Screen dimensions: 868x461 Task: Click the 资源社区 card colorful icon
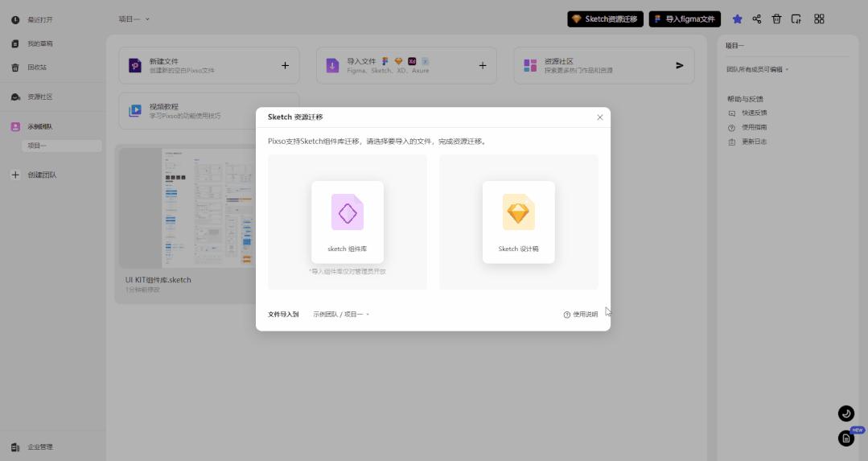click(530, 65)
